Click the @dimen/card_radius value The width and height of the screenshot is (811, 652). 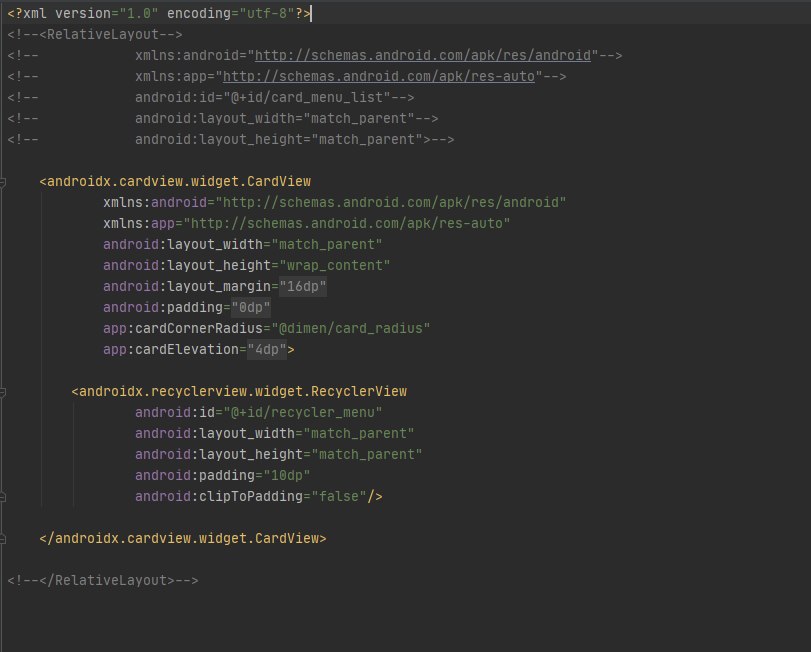pos(350,329)
